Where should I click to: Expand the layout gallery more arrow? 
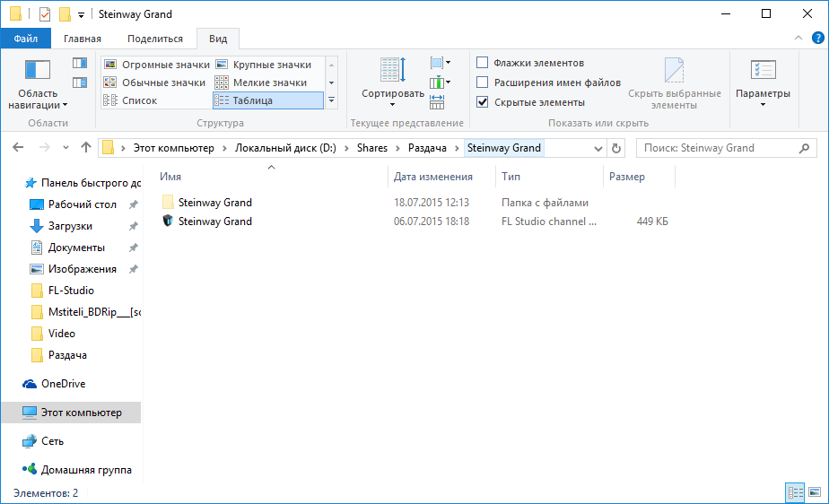(x=331, y=100)
